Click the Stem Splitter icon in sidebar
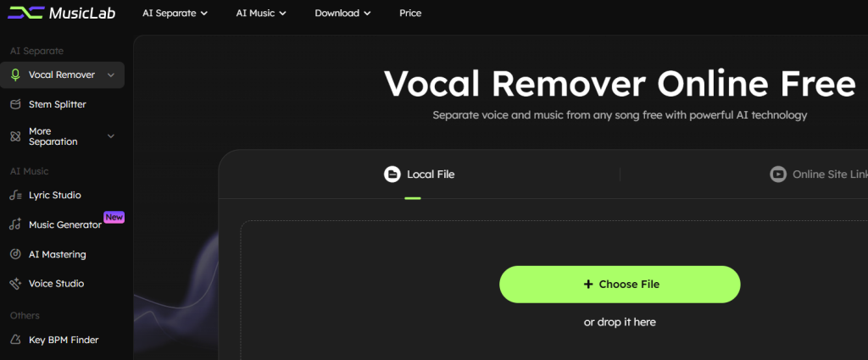 click(15, 104)
